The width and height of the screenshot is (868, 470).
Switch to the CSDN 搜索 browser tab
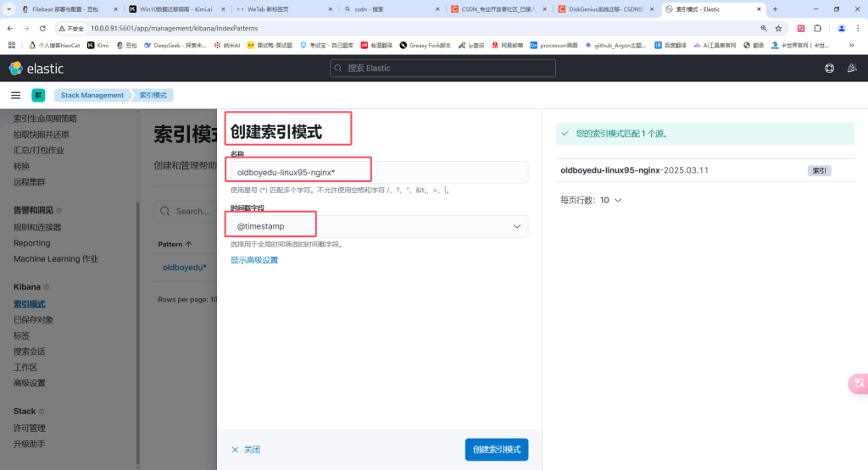390,8
